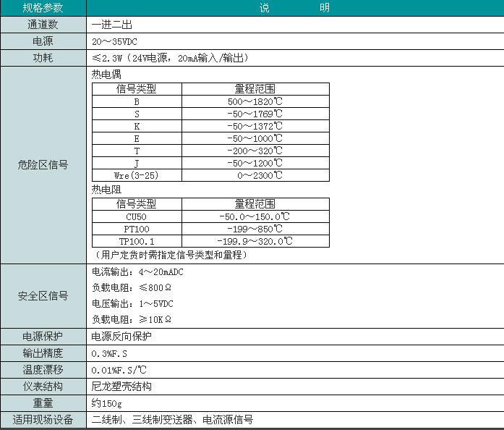Select the -199.9～320.0℃ range cell
Viewport: 504px width, 430px height.
pyautogui.click(x=255, y=241)
